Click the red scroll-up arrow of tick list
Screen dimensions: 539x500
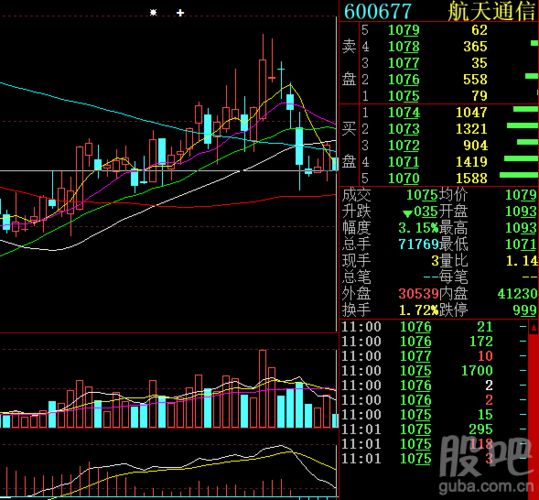[x=533, y=327]
